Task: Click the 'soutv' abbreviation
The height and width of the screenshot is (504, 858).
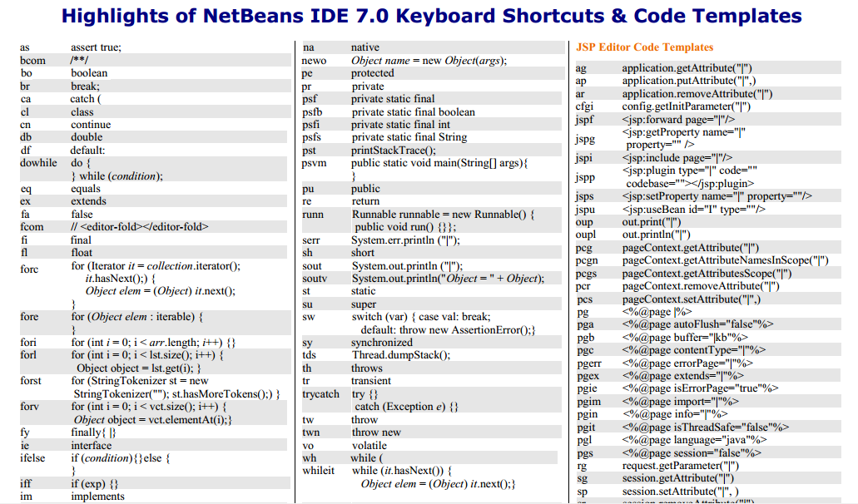Action: point(315,279)
